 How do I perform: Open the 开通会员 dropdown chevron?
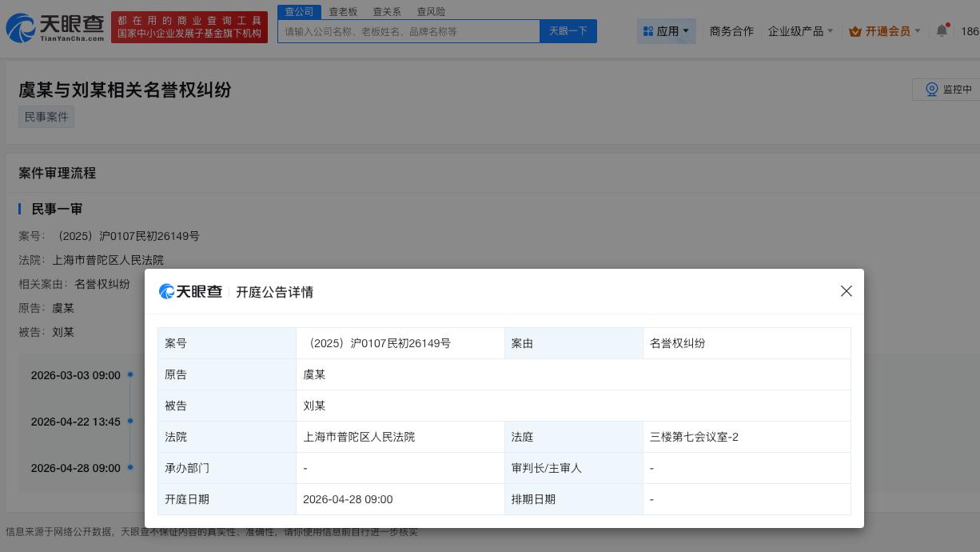(918, 31)
